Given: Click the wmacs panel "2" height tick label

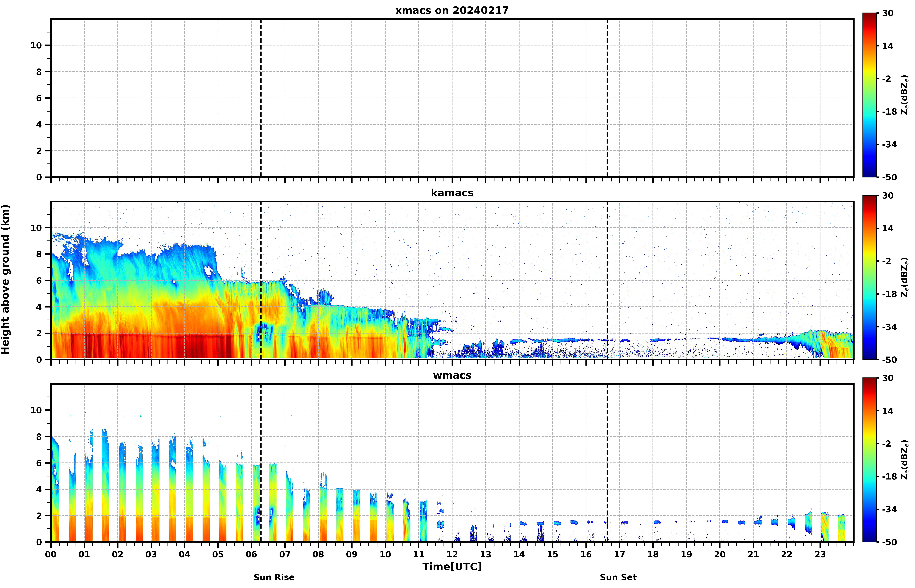Looking at the screenshot, I should 39,516.
